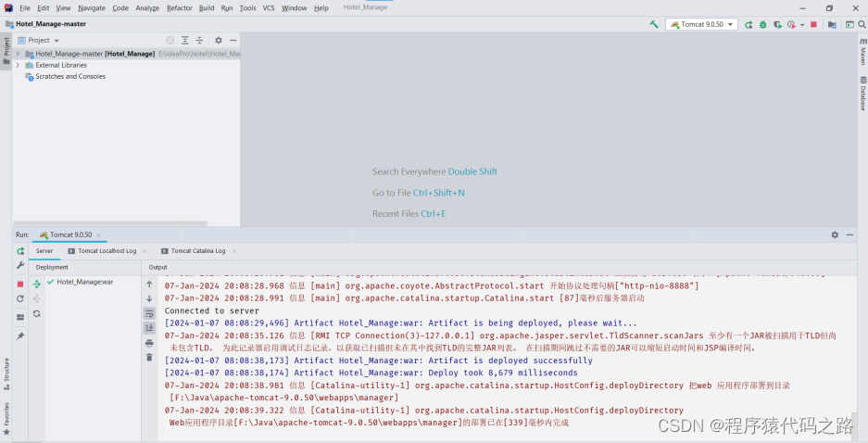This screenshot has height=443, width=868.
Task: Click the Restore Layout icon in Run panel
Action: pos(20,317)
